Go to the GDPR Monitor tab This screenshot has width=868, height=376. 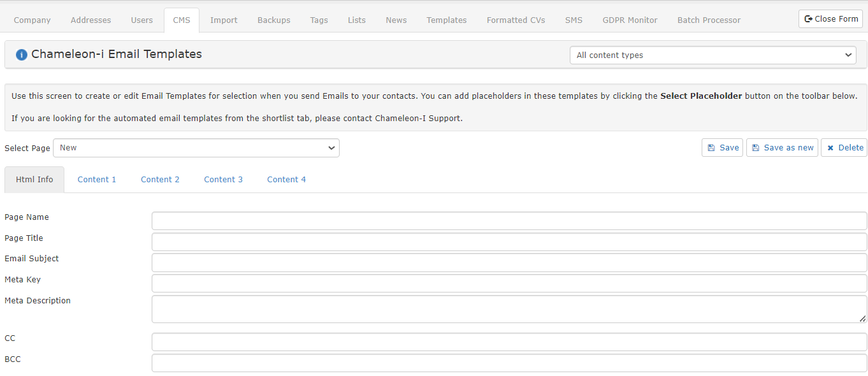pos(630,20)
